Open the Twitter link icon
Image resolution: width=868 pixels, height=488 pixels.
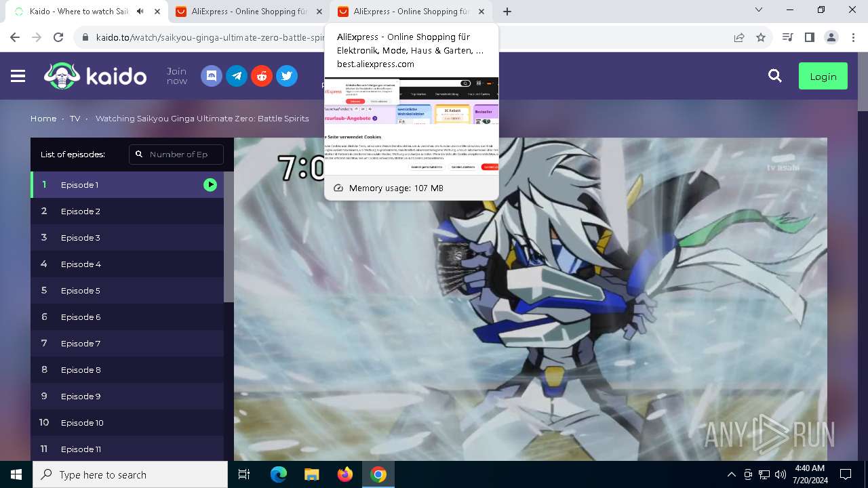click(x=287, y=76)
